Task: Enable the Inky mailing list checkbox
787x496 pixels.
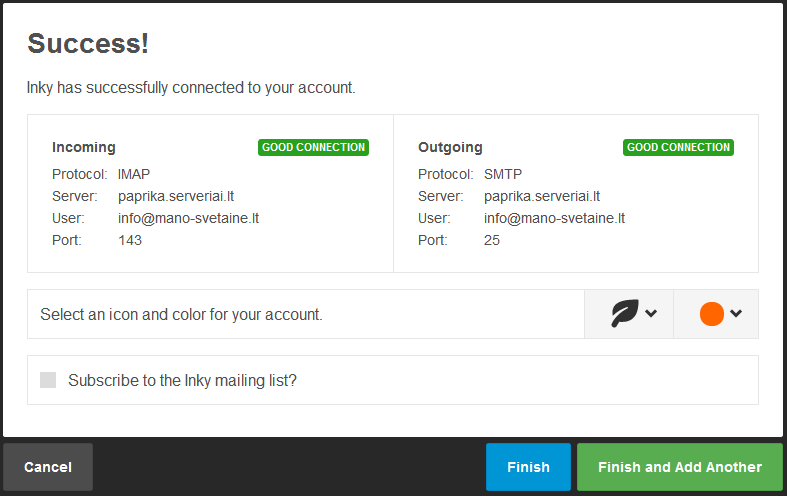Action: click(x=48, y=380)
